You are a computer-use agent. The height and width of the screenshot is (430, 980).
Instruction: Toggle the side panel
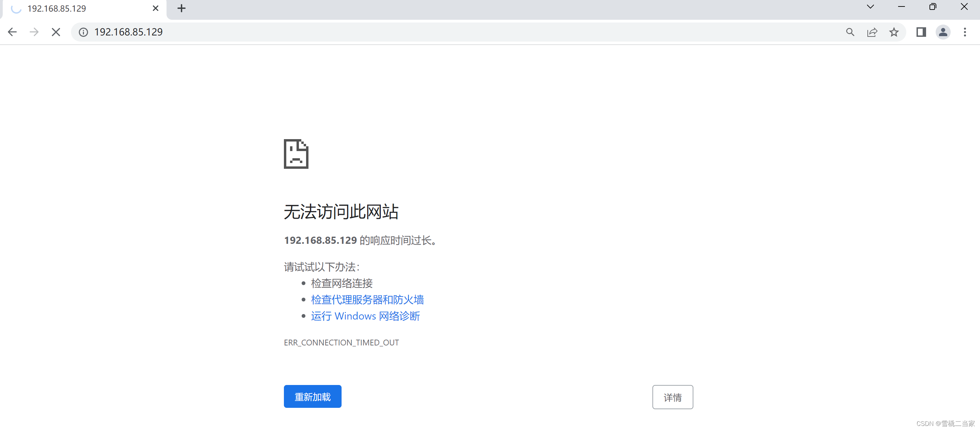click(921, 32)
